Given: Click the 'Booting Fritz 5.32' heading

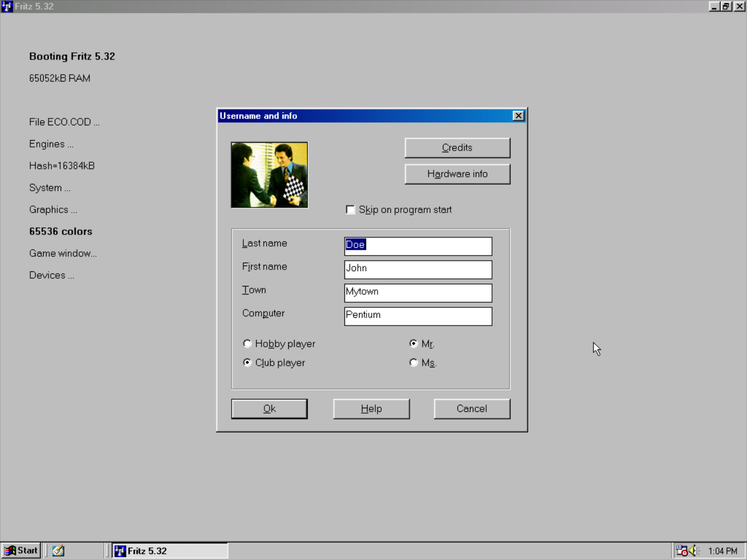Looking at the screenshot, I should click(x=72, y=57).
